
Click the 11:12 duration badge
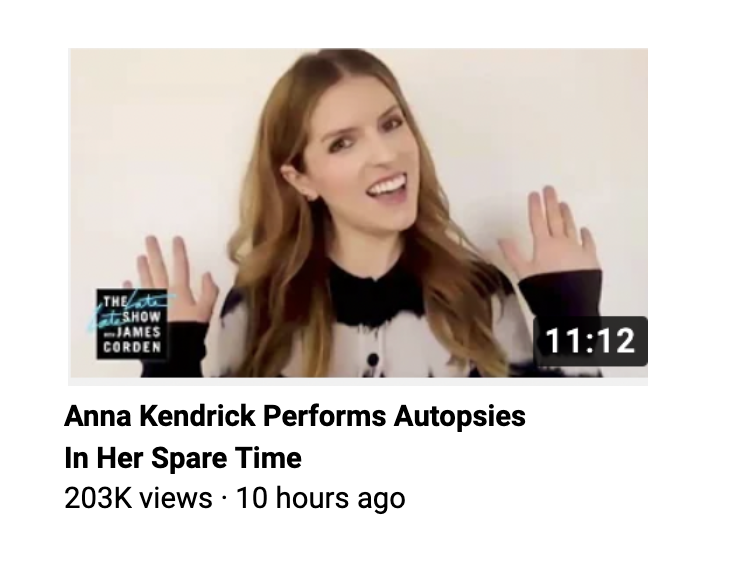[590, 341]
